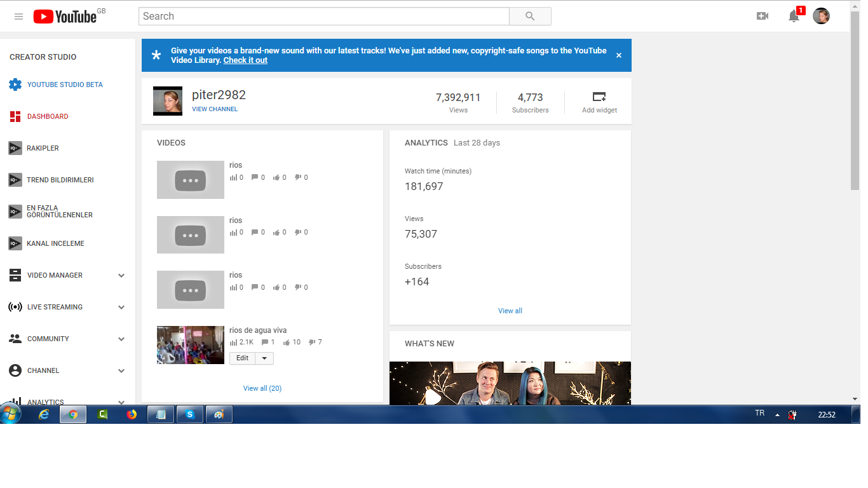Expand the Live Streaming section
This screenshot has height=488, width=868.
[x=121, y=307]
